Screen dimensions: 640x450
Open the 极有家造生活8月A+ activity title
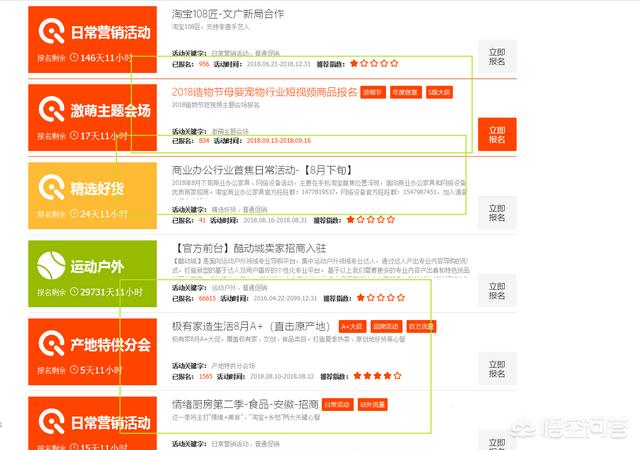click(x=252, y=326)
